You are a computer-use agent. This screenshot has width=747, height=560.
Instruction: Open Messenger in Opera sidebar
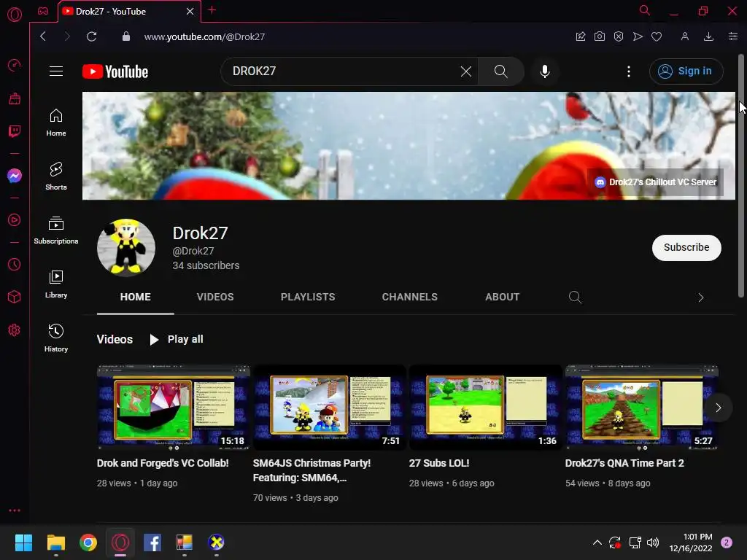[x=15, y=176]
